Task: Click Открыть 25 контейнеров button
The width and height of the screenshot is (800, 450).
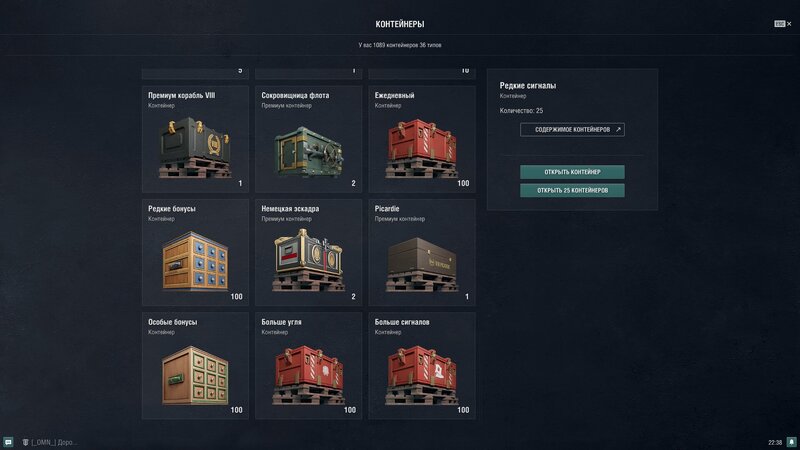Action: pos(572,190)
